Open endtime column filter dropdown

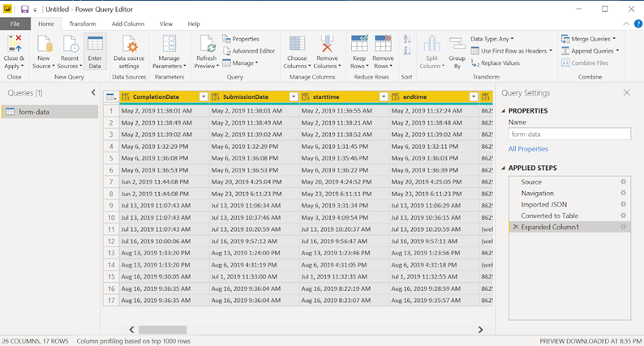pos(473,97)
